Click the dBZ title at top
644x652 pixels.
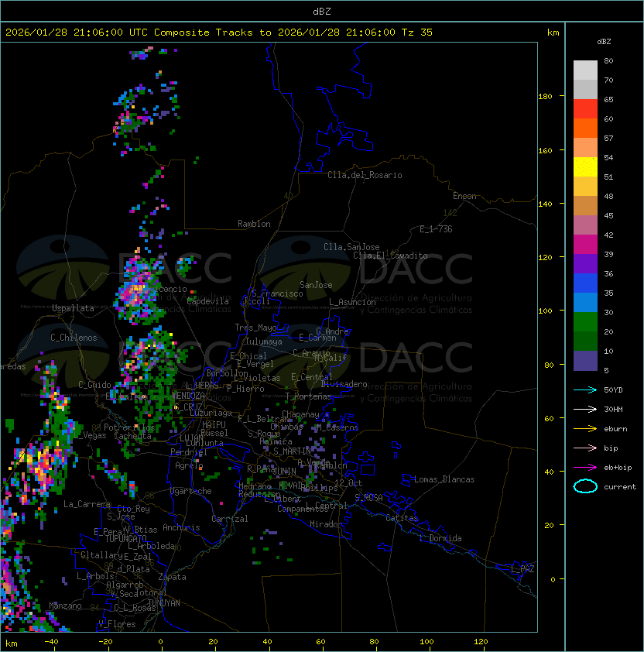point(322,11)
